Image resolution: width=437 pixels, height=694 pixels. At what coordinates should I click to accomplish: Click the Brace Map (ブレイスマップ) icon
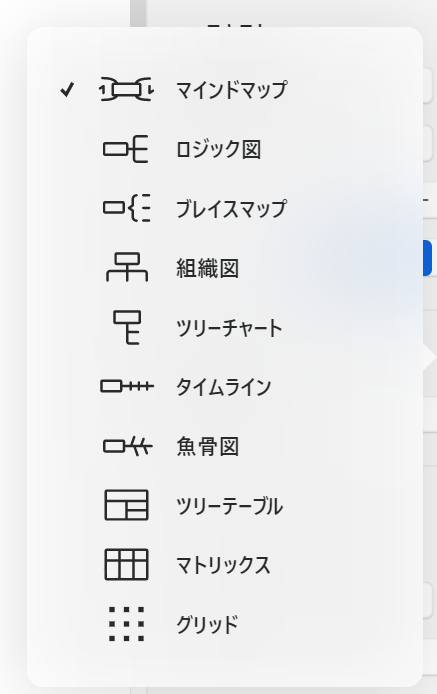point(126,208)
